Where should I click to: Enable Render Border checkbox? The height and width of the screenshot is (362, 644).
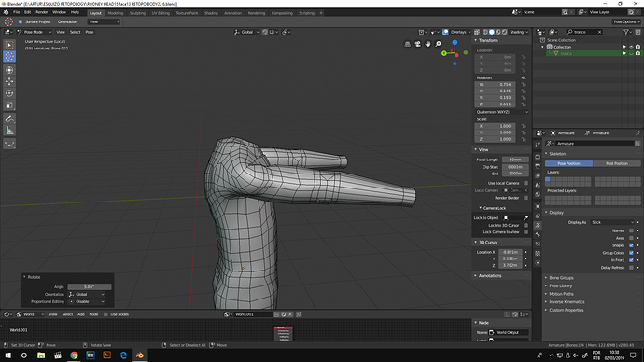coord(525,198)
